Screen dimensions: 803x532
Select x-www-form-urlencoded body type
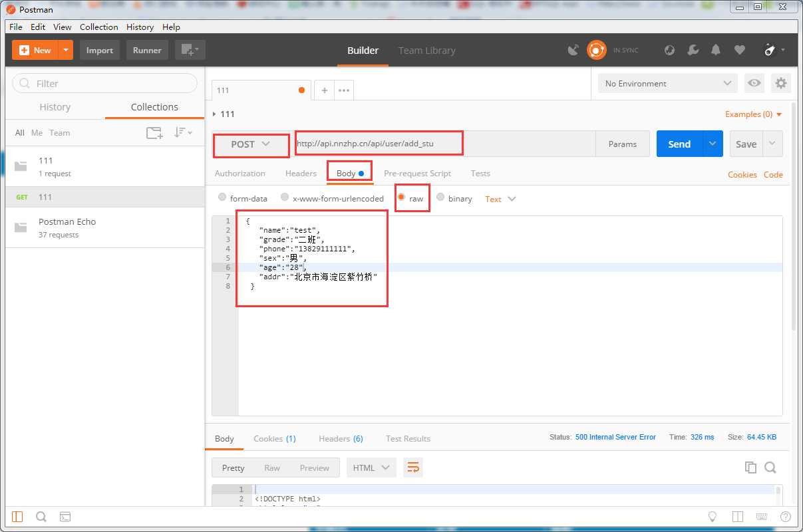tap(332, 198)
